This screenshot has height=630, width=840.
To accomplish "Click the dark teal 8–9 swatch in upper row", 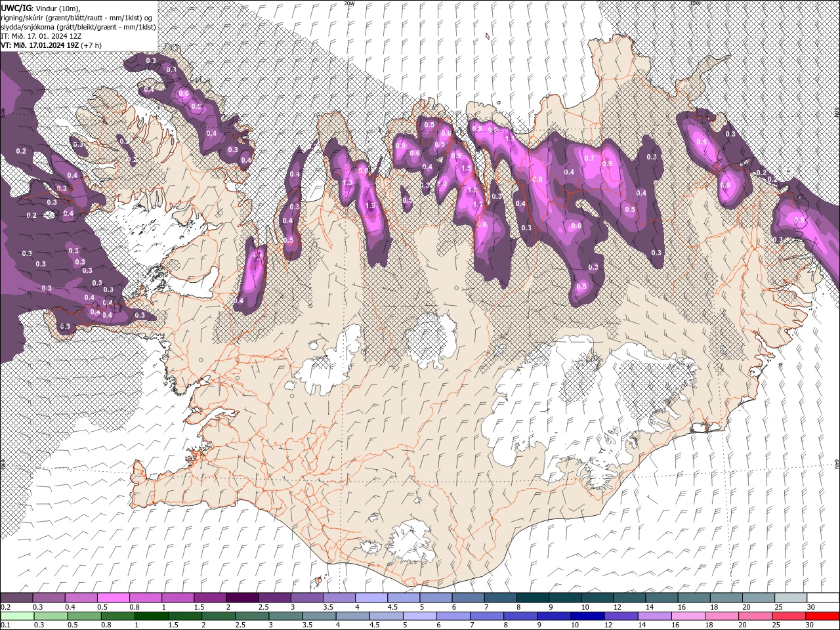I will (532, 598).
